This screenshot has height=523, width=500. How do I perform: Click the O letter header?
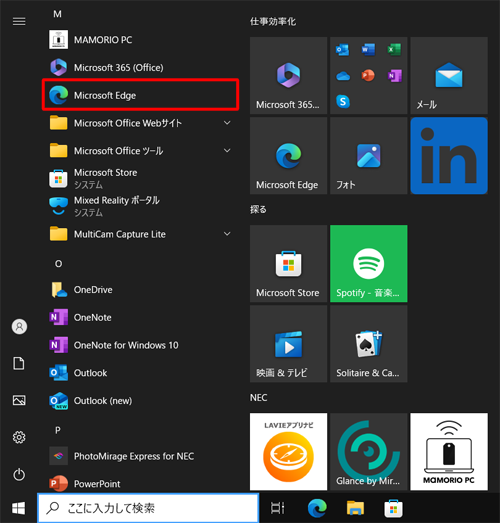point(58,264)
